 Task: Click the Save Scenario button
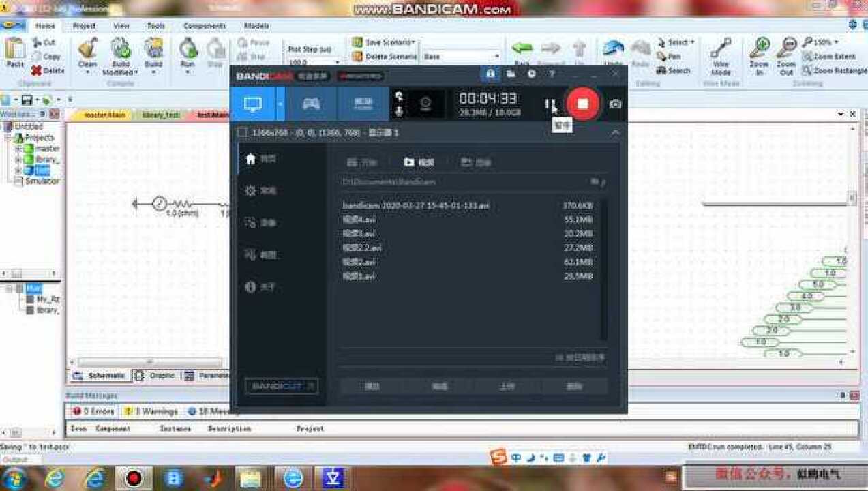(x=385, y=42)
